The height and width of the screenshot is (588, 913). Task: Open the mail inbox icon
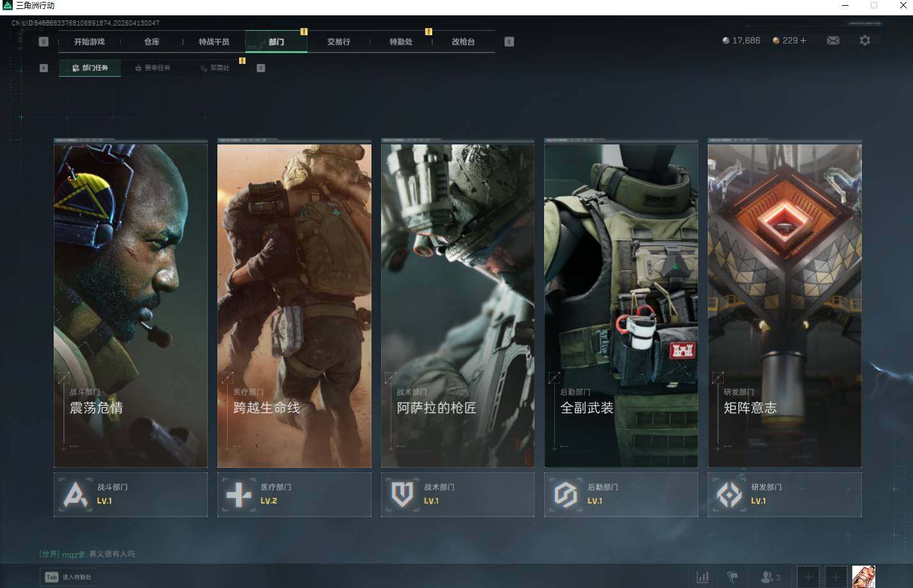point(833,40)
